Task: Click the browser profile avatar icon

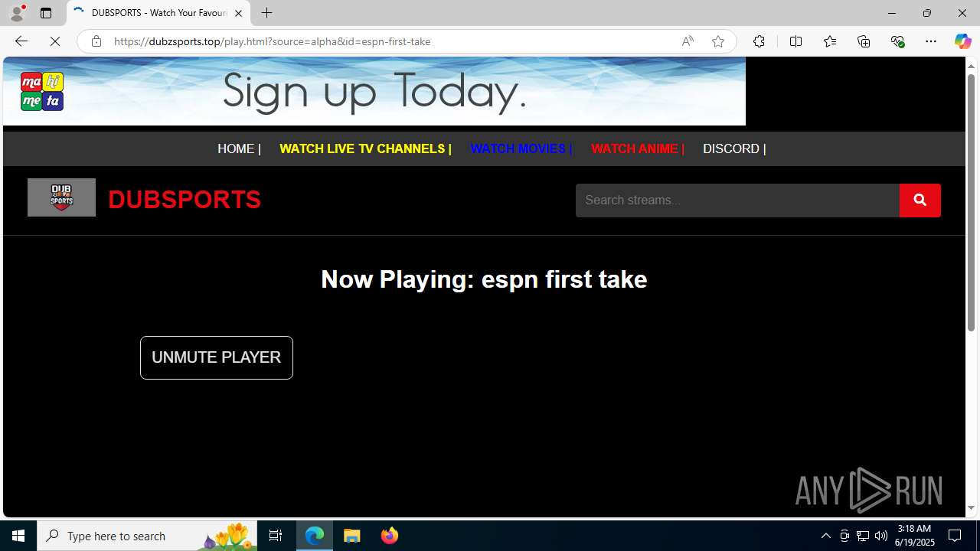Action: pos(17,13)
